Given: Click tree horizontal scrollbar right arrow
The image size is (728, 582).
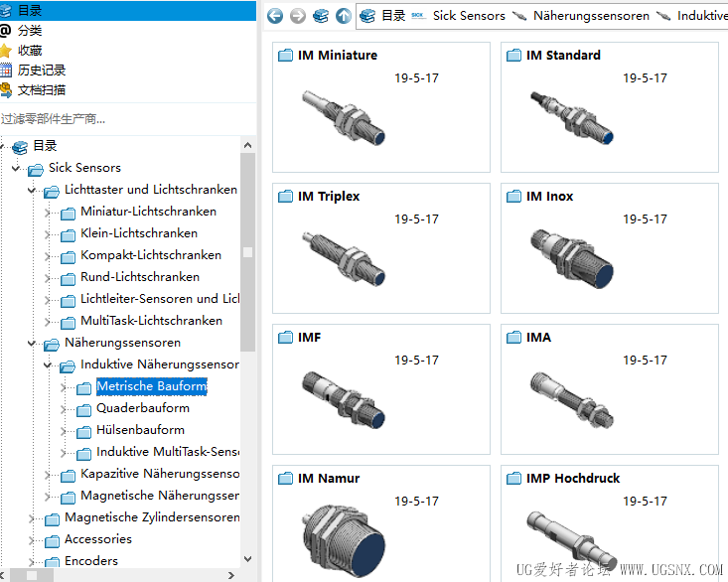Looking at the screenshot, I should [231, 575].
